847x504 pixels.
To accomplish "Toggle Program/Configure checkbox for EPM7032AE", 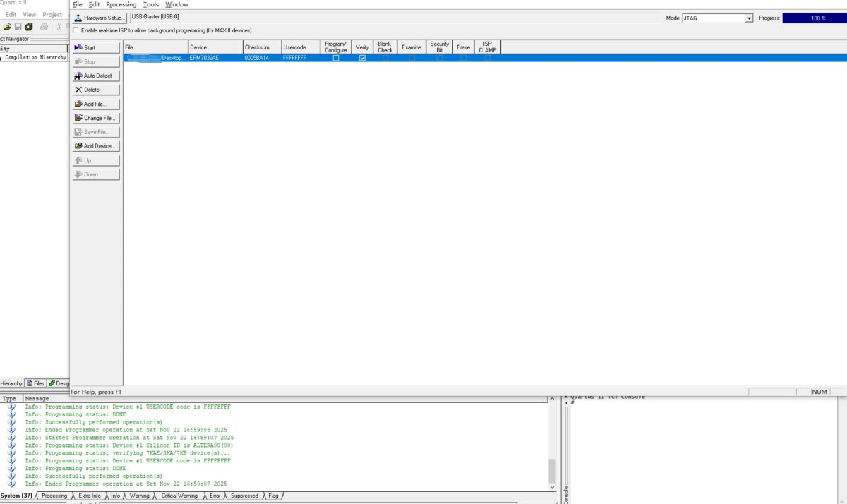I will click(336, 58).
